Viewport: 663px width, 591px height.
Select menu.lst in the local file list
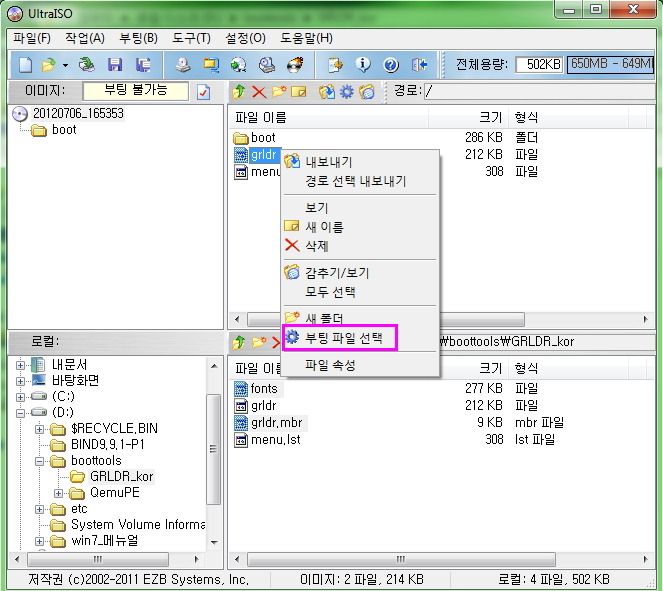[x=276, y=440]
